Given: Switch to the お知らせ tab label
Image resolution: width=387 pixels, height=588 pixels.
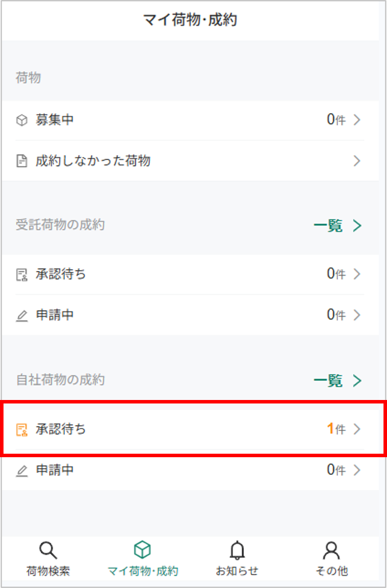Looking at the screenshot, I should [237, 570].
